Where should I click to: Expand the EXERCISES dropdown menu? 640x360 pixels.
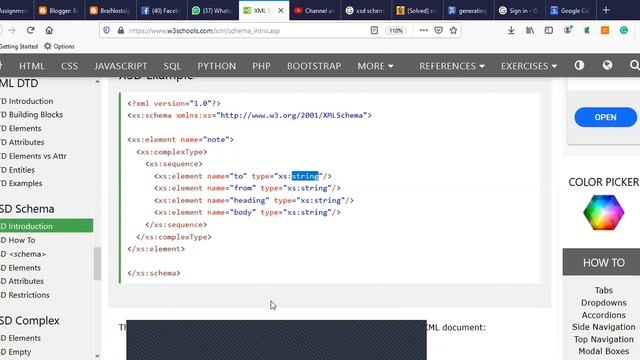pyautogui.click(x=529, y=66)
